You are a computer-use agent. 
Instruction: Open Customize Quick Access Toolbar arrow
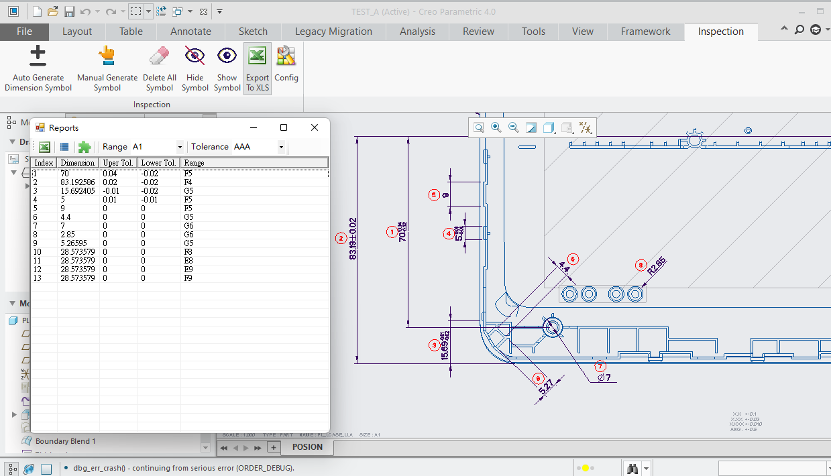click(220, 11)
